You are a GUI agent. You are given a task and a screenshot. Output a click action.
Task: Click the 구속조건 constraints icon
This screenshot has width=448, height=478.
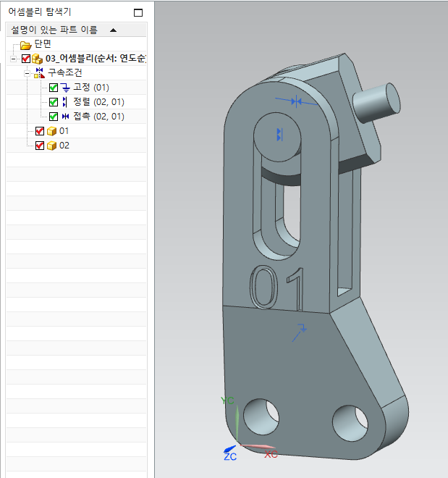coord(39,73)
